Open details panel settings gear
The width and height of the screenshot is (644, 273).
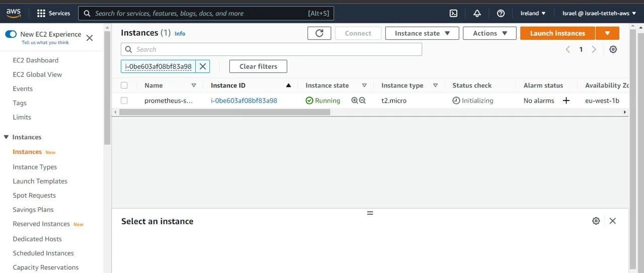pyautogui.click(x=596, y=221)
